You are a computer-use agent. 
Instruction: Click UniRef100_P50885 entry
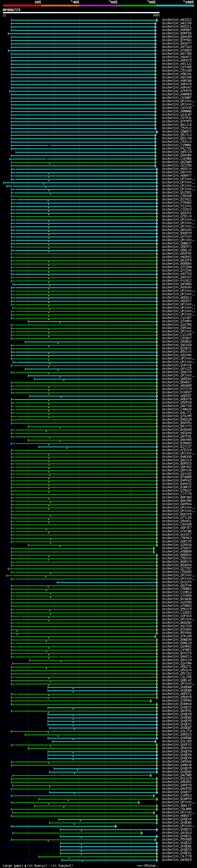pyautogui.click(x=177, y=839)
